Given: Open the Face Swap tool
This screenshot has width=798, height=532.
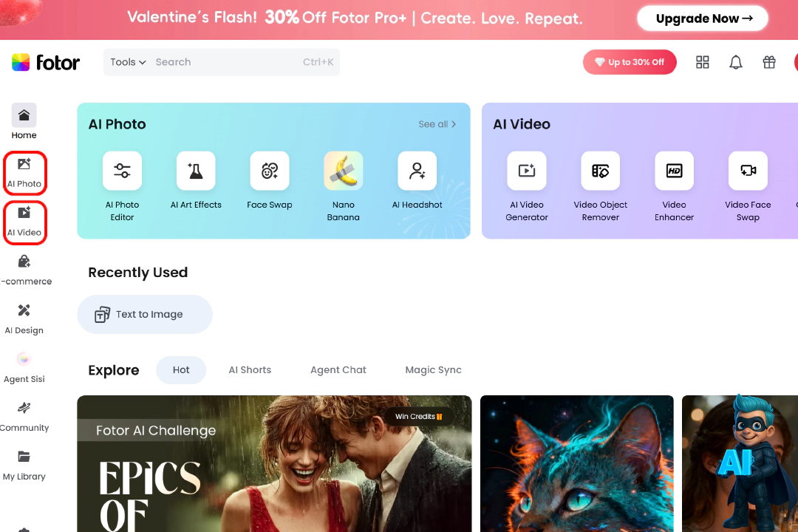Looking at the screenshot, I should coord(270,171).
